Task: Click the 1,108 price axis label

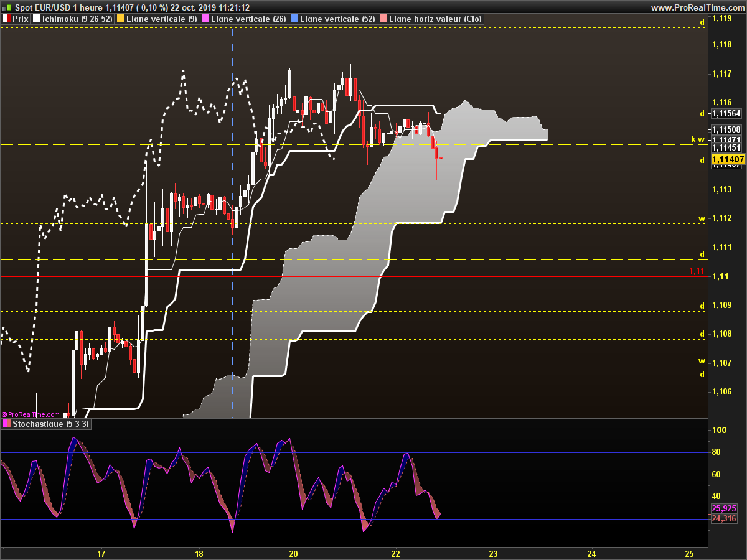Action: click(x=722, y=334)
